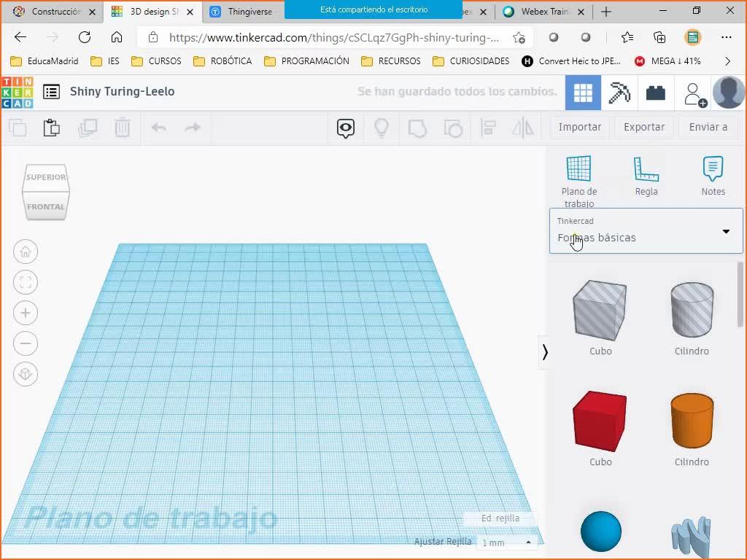This screenshot has width=747, height=560.
Task: Refresh the browser page
Action: point(85,37)
